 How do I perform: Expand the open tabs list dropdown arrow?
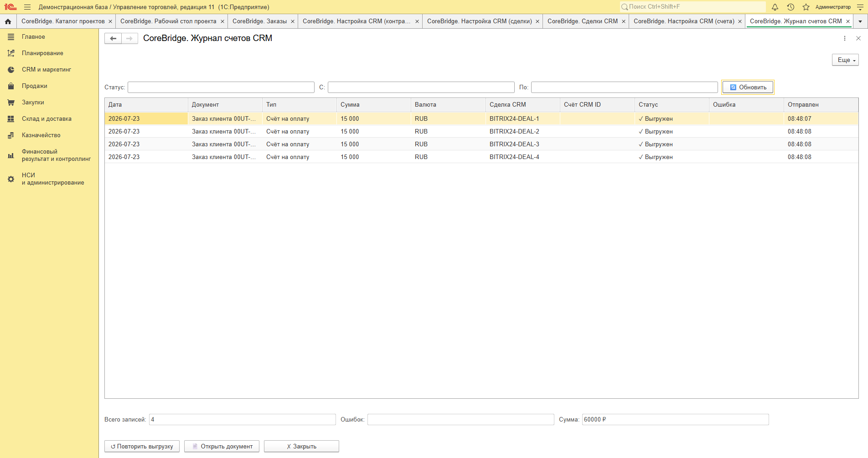[860, 21]
